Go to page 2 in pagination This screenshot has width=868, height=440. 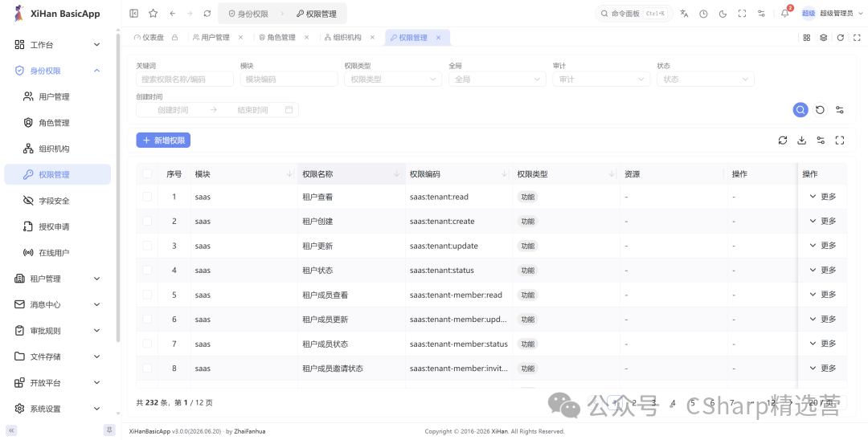click(634, 403)
